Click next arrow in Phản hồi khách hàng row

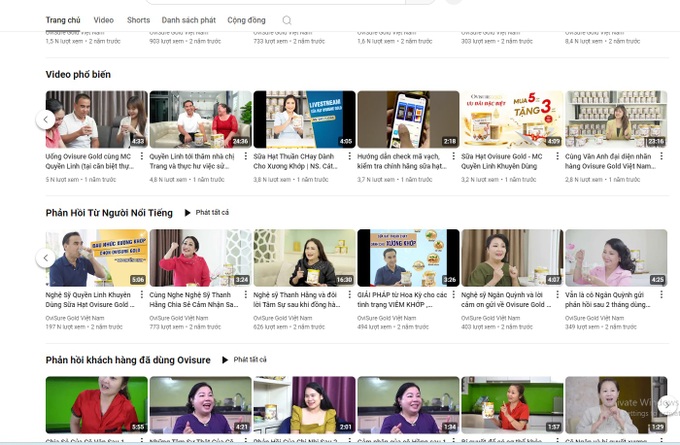pos(667,405)
